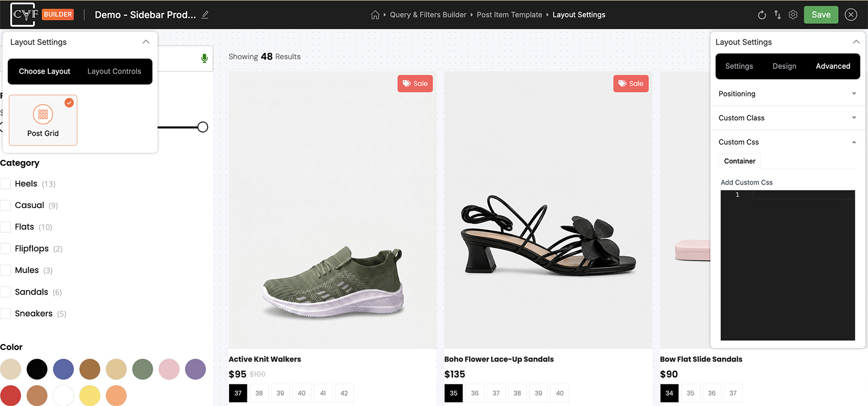
Task: Click the refresh/reset icon in top bar
Action: point(762,15)
